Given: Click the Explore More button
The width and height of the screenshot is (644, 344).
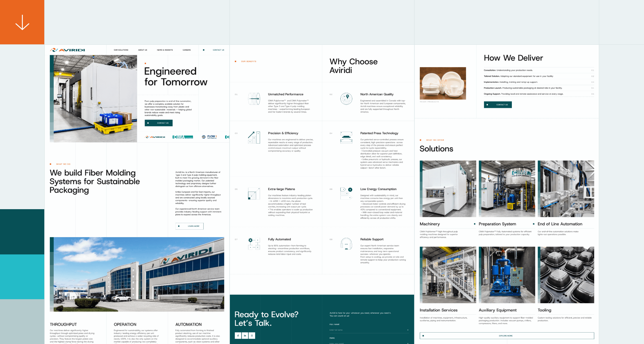Looking at the screenshot, I should click(x=506, y=336).
